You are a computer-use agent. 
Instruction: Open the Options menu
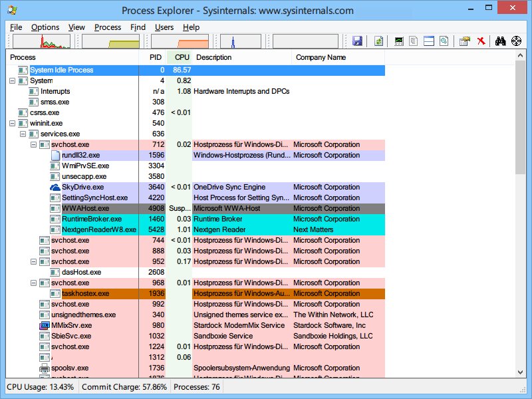pyautogui.click(x=45, y=27)
